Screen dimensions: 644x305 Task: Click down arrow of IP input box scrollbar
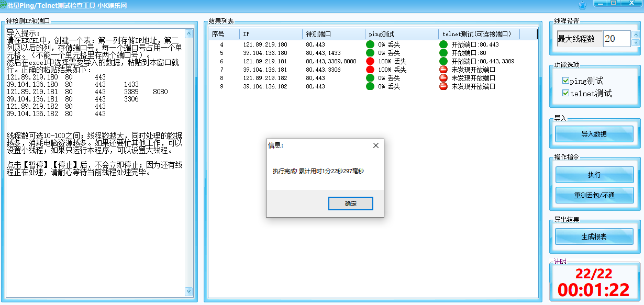(188, 291)
